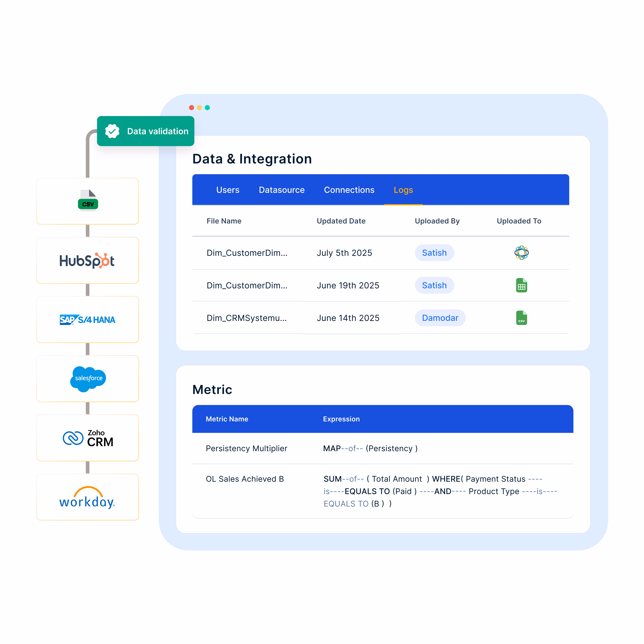Click the red window dot
644x644 pixels.
(191, 108)
